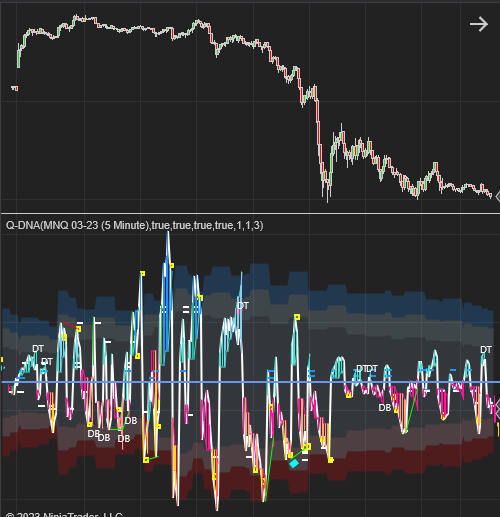Click the DT label near the upper blue band

point(243,306)
